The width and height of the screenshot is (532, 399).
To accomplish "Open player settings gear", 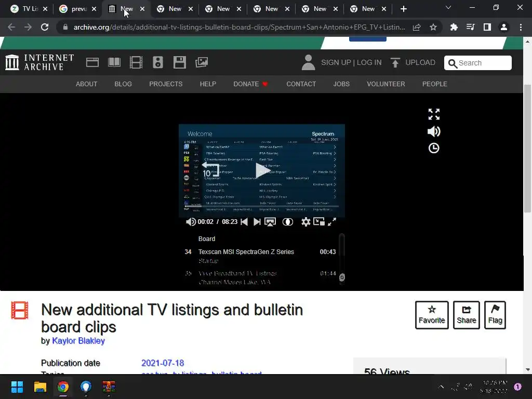I will coord(305,222).
